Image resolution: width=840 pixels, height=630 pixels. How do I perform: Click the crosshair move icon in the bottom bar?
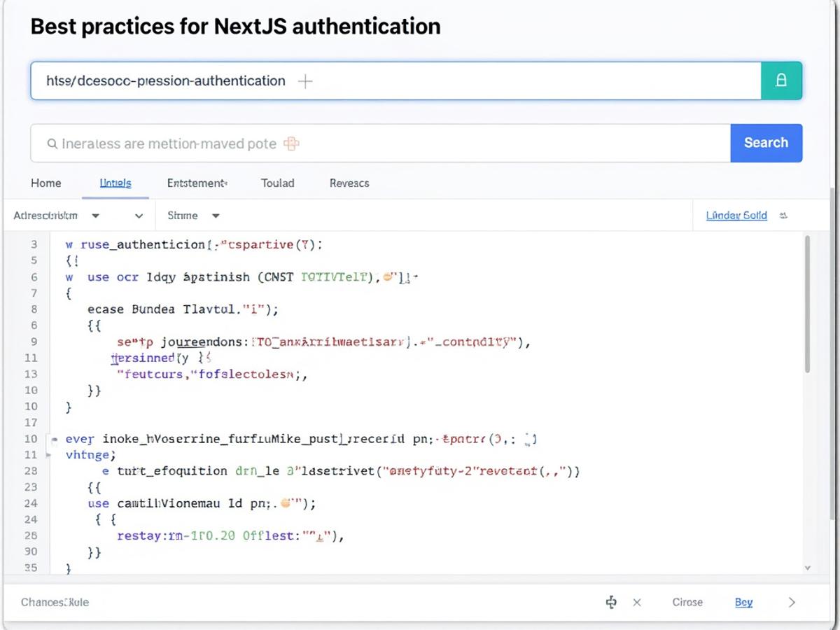pyautogui.click(x=612, y=602)
